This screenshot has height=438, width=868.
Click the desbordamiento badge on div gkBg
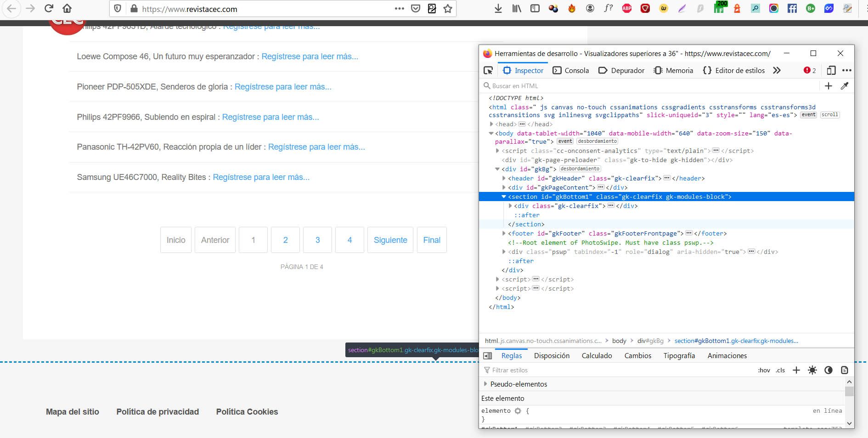(580, 169)
